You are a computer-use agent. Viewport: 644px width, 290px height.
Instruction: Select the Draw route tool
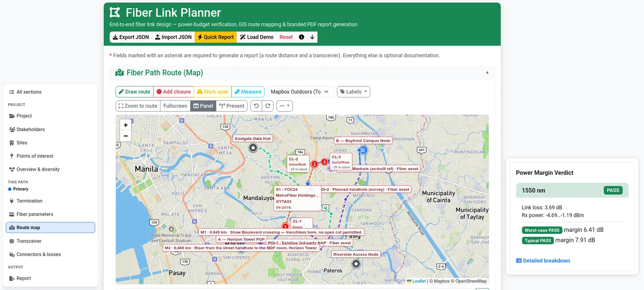point(134,92)
